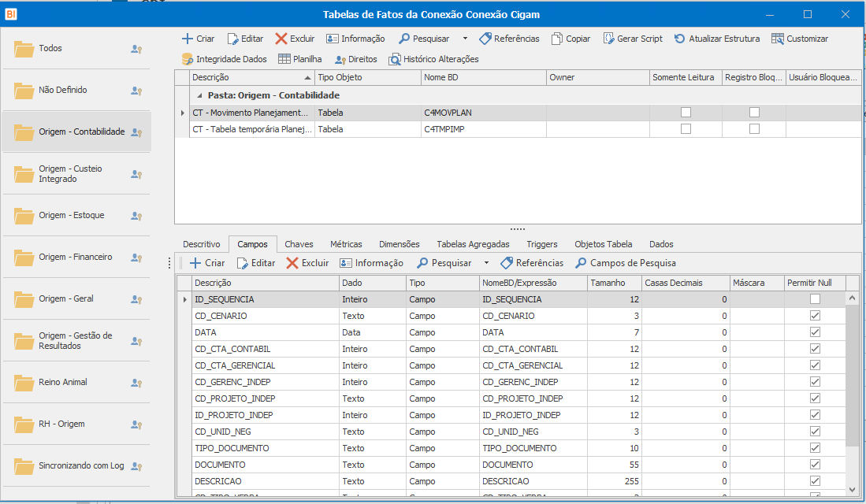Image resolution: width=866 pixels, height=504 pixels.
Task: Toggle Registro Bloqueado checkbox for C4TMPIMP row
Action: pyautogui.click(x=754, y=129)
